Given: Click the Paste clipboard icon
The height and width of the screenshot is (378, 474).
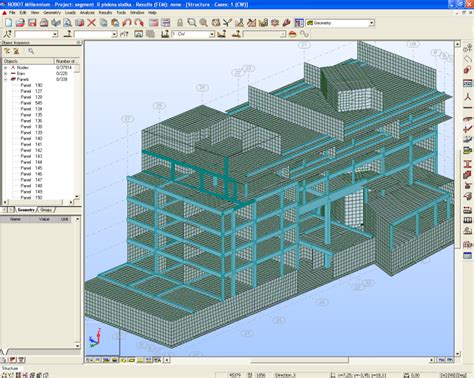Looking at the screenshot, I should 115,23.
